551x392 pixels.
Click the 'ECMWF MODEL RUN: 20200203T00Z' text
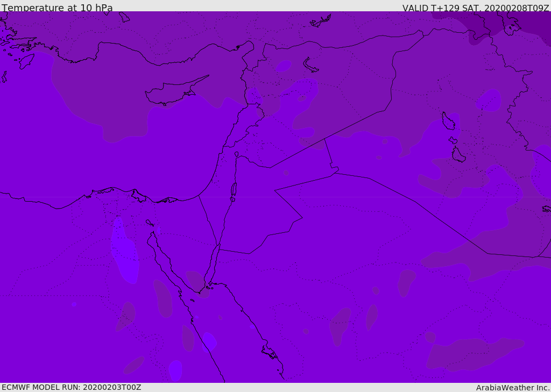coord(72,387)
